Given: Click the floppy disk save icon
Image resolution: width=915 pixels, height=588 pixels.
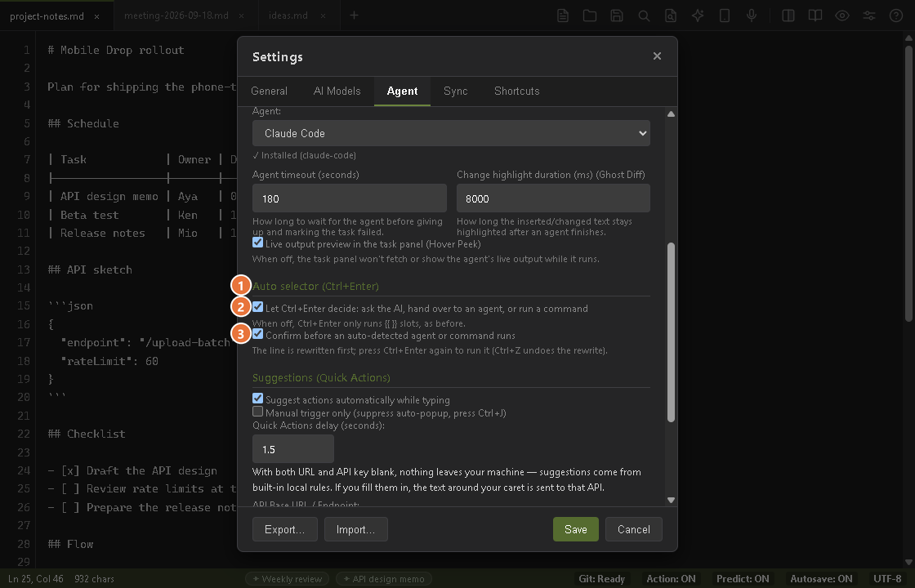Looking at the screenshot, I should click(617, 16).
